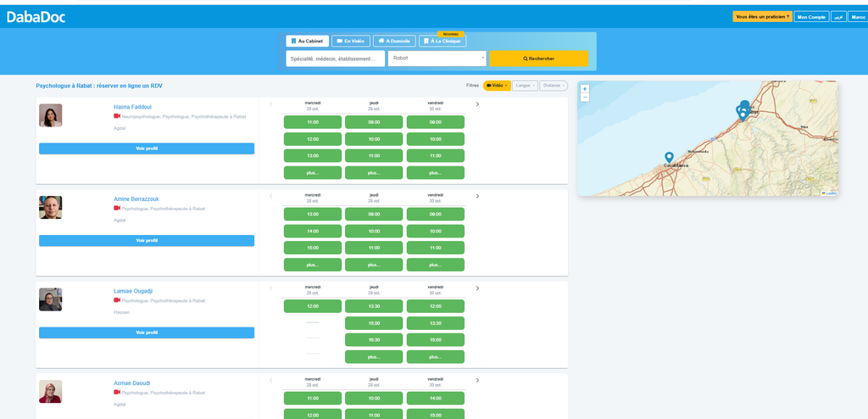This screenshot has width=868, height=419.
Task: Open Asmae Daoudi's profile photo
Action: (50, 391)
